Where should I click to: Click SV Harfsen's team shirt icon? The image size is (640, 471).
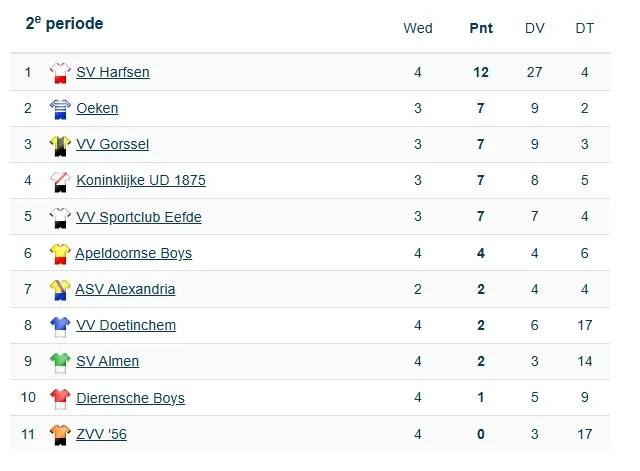click(60, 72)
